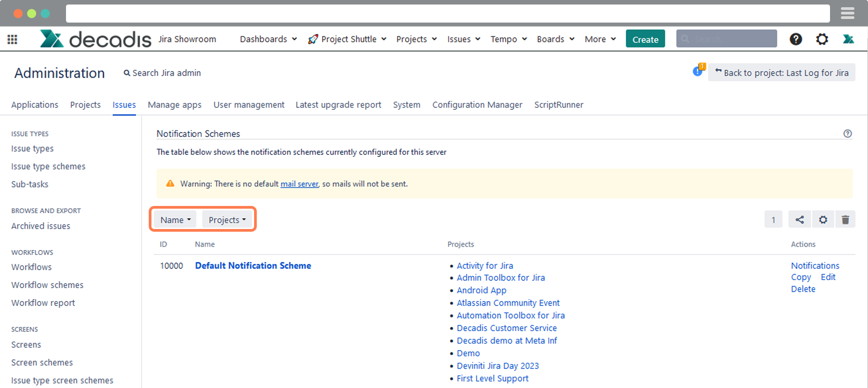Click the share icon above the table
868x388 pixels.
(x=800, y=220)
